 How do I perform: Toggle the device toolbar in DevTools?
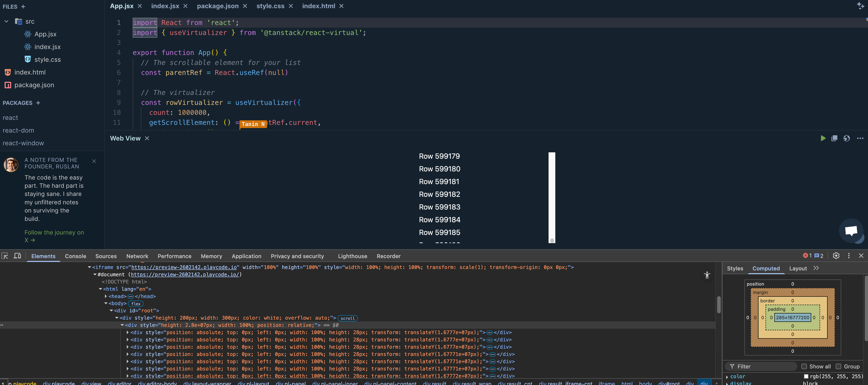(17, 256)
